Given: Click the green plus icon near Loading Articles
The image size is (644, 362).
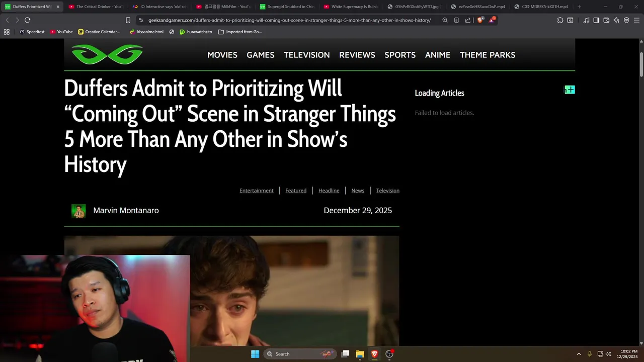Looking at the screenshot, I should coord(570,89).
